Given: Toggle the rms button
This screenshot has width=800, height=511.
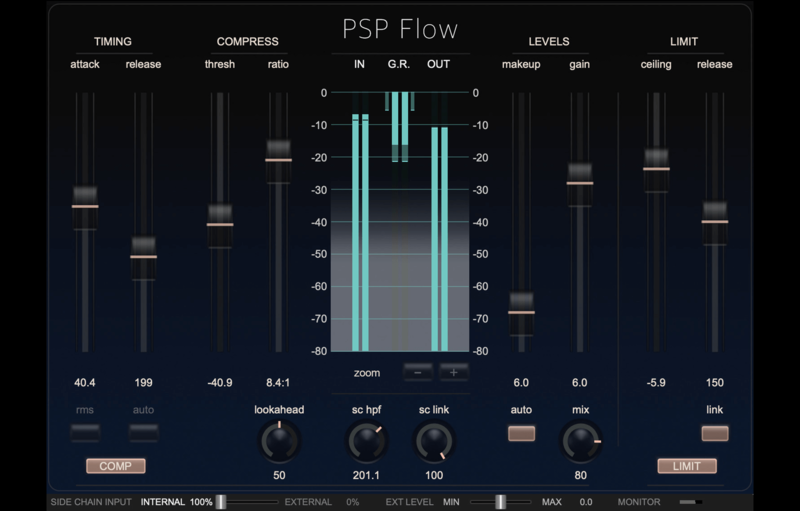Looking at the screenshot, I should click(x=85, y=433).
